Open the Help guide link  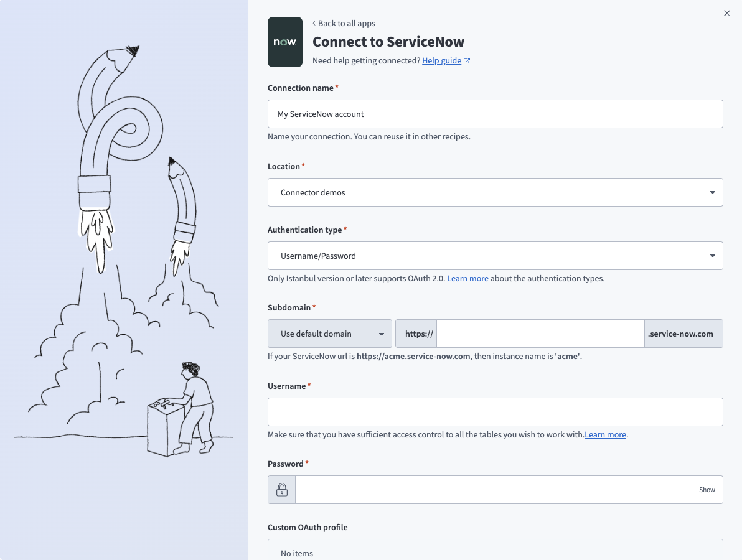(x=441, y=60)
